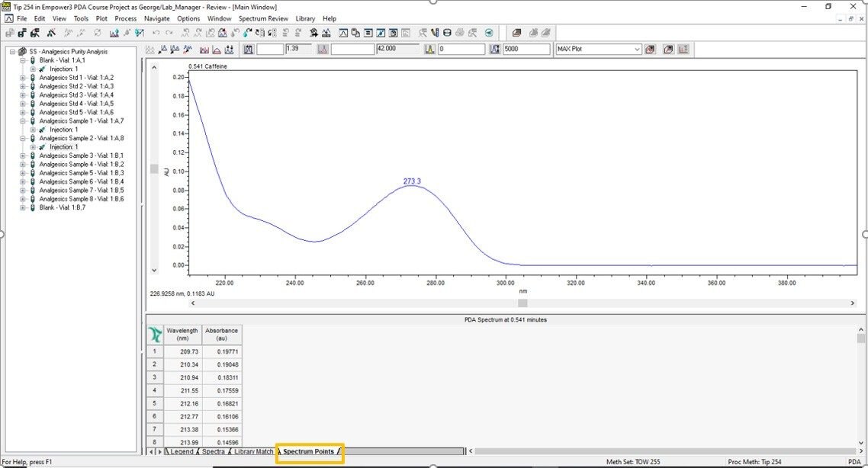Switch to the Library Match tab

point(253,451)
